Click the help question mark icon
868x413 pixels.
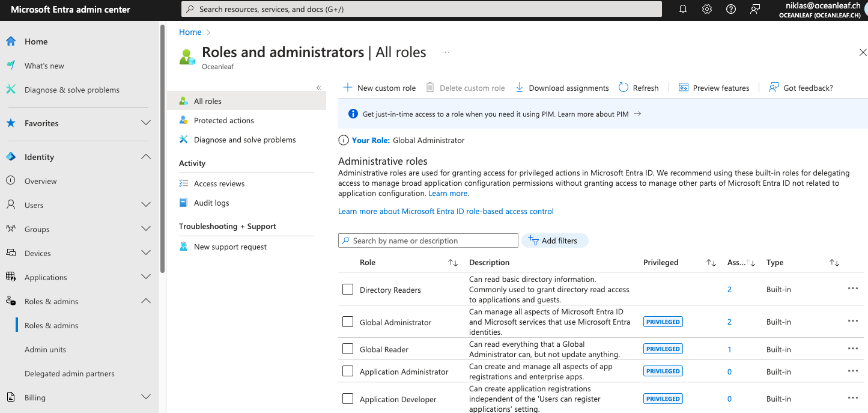[x=731, y=9]
